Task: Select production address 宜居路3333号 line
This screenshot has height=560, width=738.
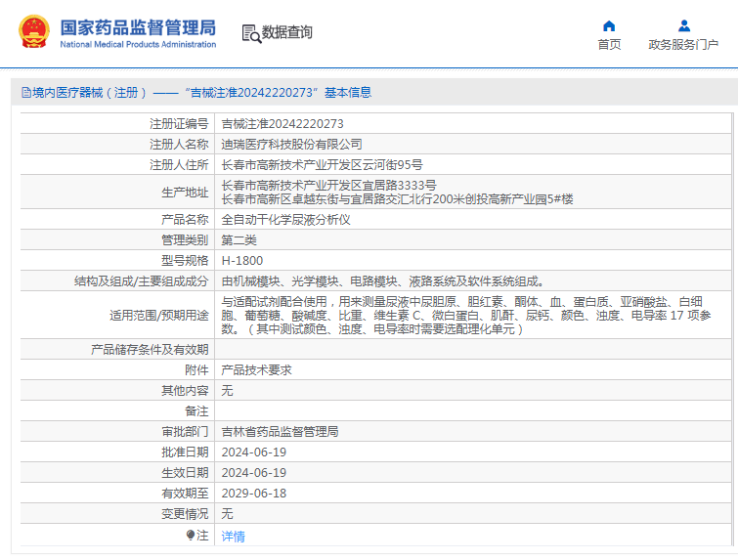Action: pyautogui.click(x=329, y=185)
